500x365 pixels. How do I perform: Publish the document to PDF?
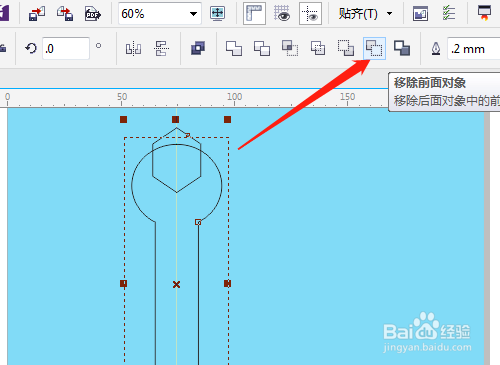click(92, 14)
